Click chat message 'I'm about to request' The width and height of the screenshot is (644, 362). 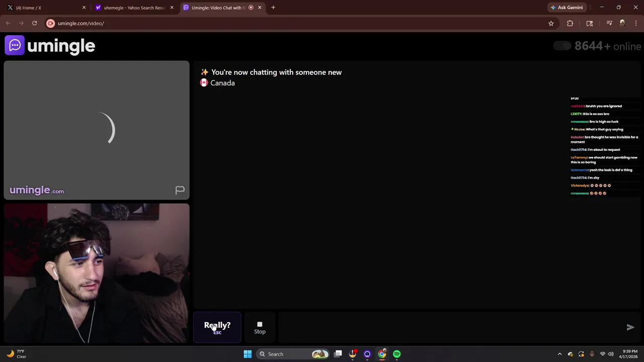click(x=604, y=149)
